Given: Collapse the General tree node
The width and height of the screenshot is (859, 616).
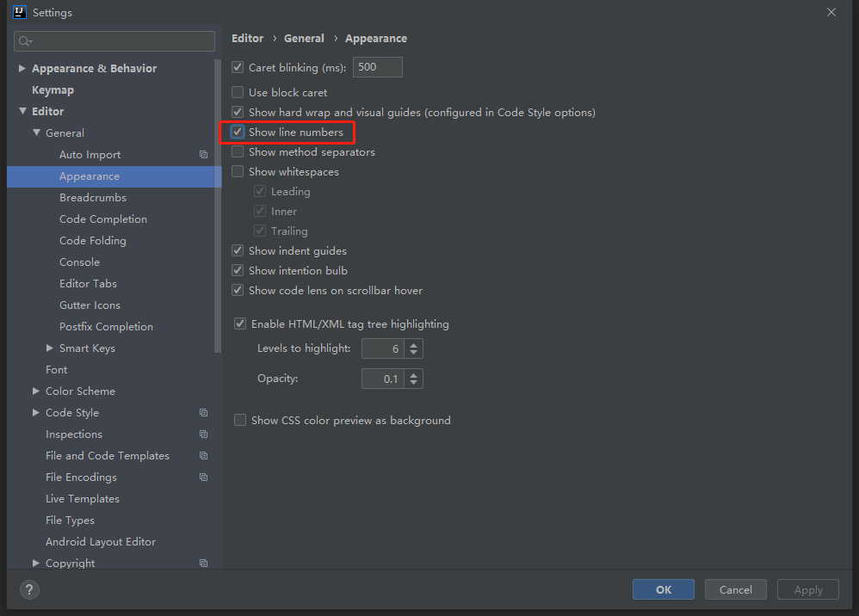Looking at the screenshot, I should click(36, 132).
